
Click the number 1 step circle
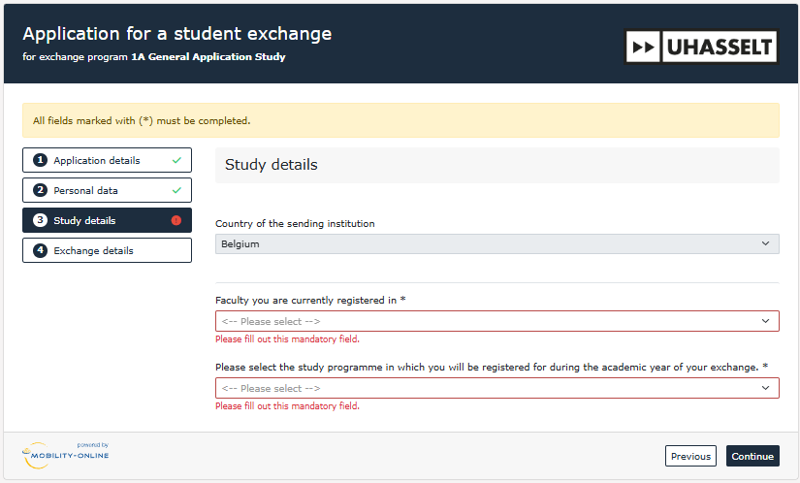[x=40, y=160]
